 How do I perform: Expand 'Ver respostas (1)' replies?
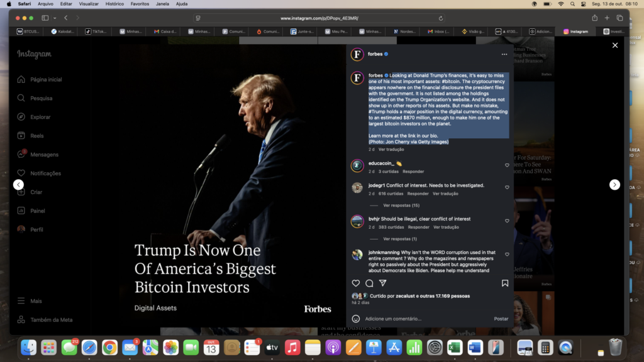click(x=399, y=239)
